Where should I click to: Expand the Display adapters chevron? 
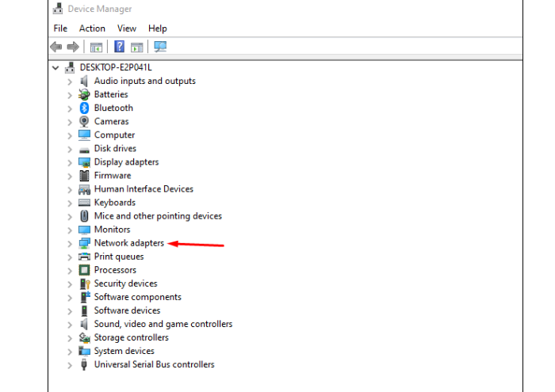point(70,162)
